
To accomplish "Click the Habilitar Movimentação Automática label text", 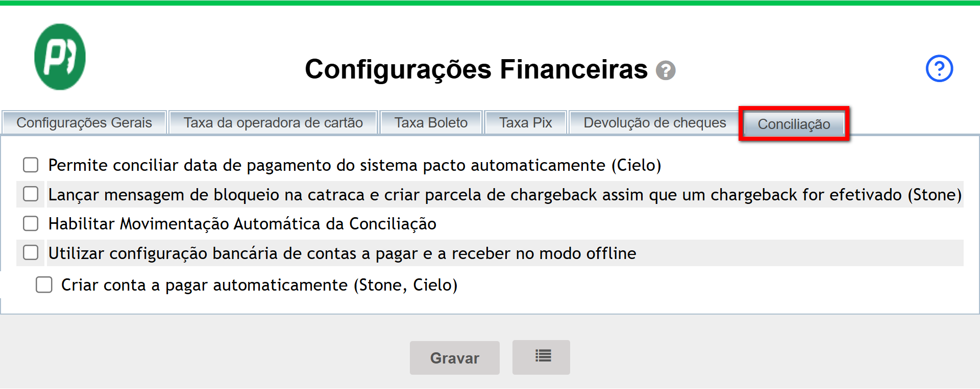I will (242, 224).
